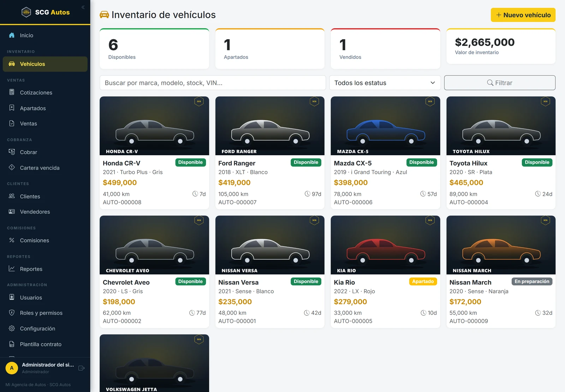Open the Reportes menu entry
The height and width of the screenshot is (392, 565).
coord(45,269)
